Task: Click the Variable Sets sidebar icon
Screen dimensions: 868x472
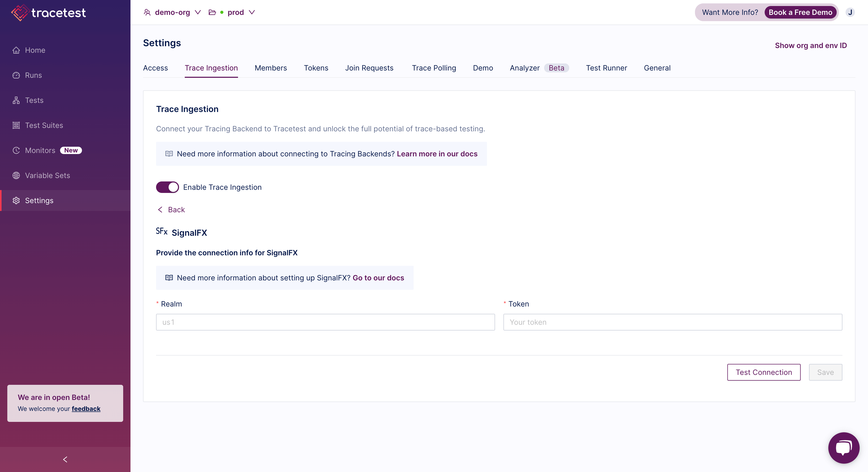Action: click(16, 175)
